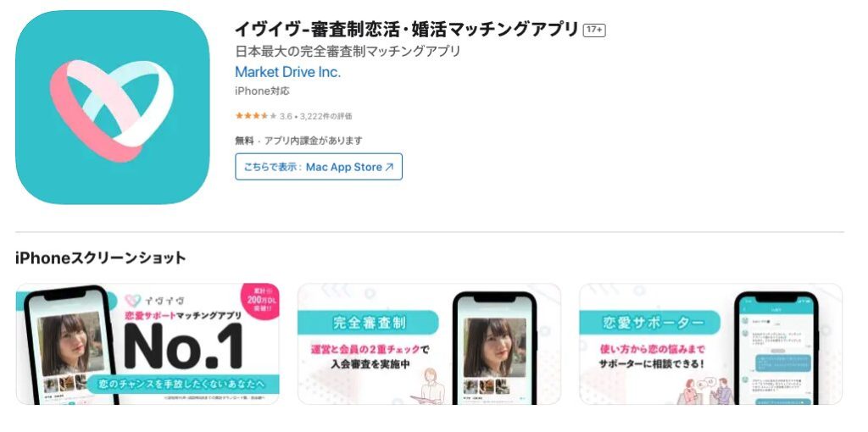Open the 完全審査制 second screenshot
This screenshot has width=868, height=432.
point(429,344)
